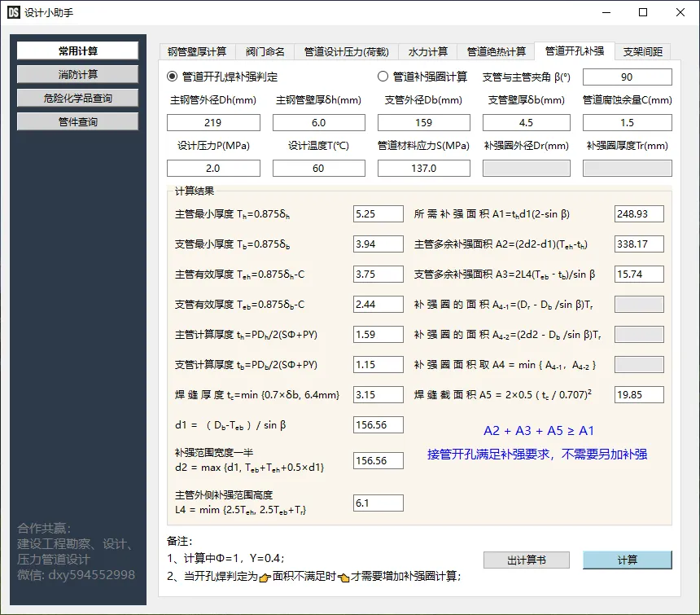This screenshot has height=615, width=700.
Task: Click the empty A4 min result box
Action: pos(639,364)
